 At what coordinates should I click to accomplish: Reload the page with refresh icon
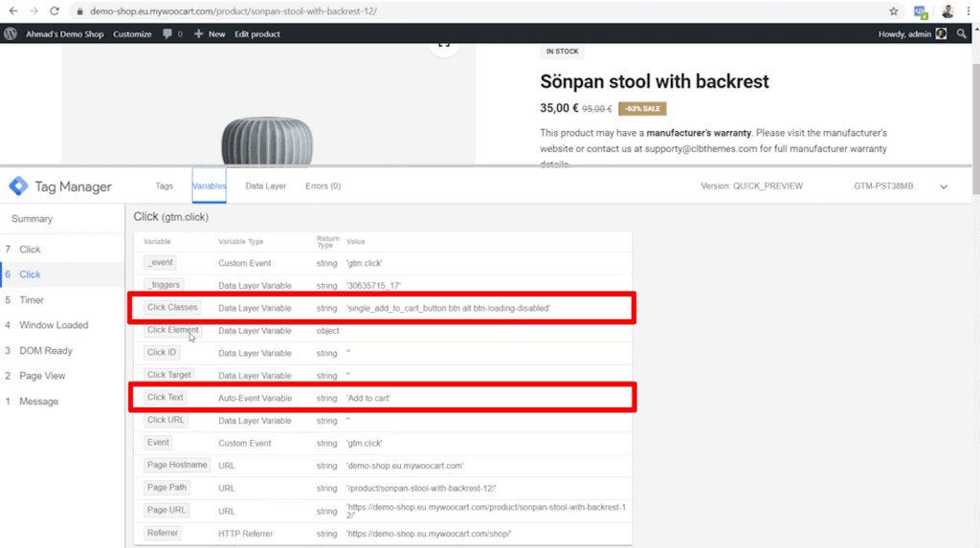click(x=55, y=11)
